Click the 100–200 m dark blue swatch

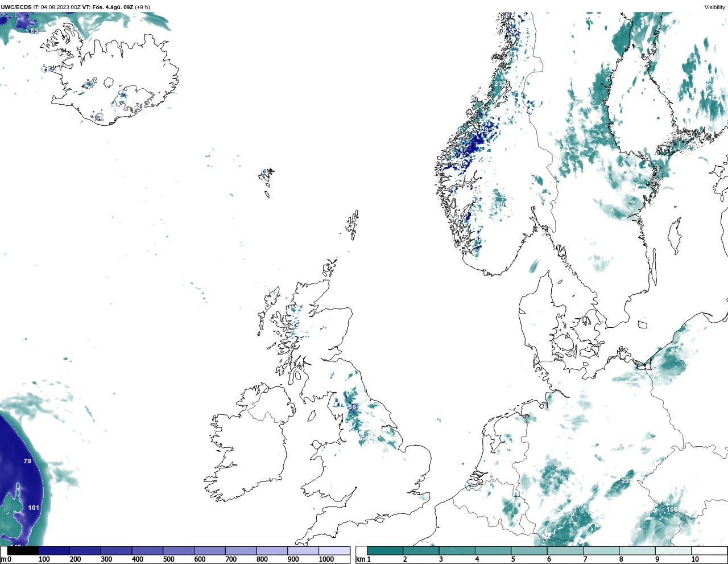[x=54, y=550]
